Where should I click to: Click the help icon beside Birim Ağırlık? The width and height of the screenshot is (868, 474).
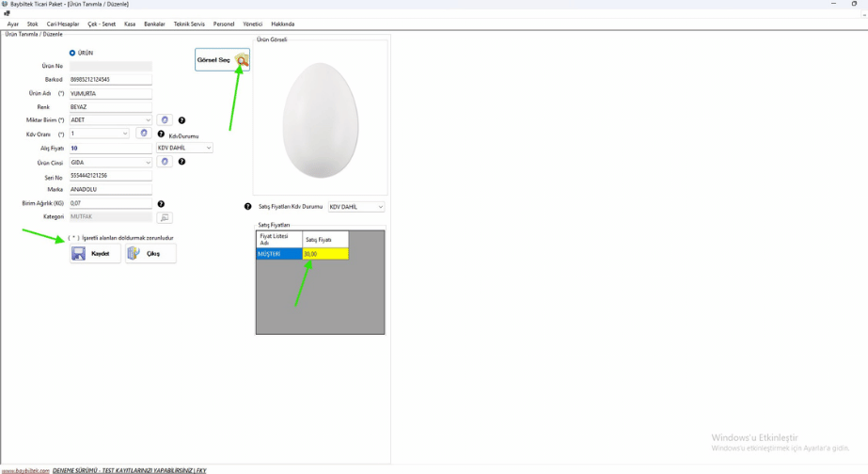pos(161,203)
